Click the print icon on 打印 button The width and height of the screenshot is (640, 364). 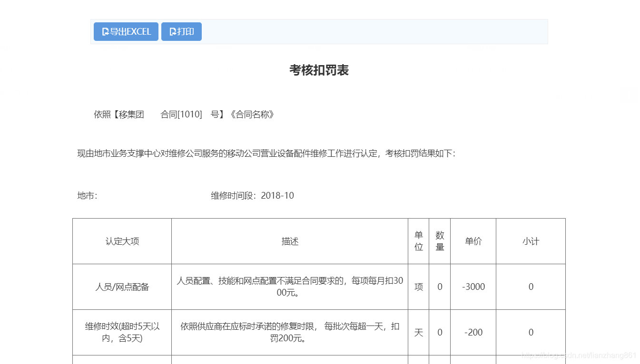[173, 32]
